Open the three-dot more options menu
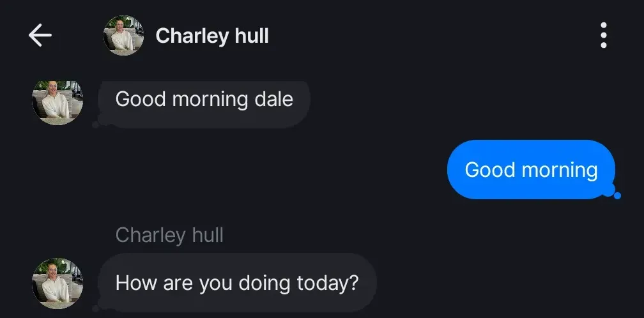Image resolution: width=644 pixels, height=318 pixels. 603,36
